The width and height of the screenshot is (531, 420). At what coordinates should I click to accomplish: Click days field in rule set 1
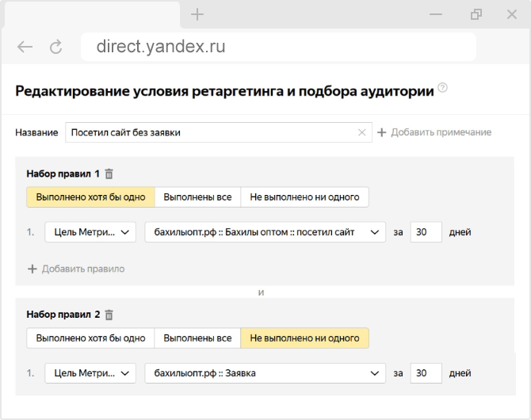coord(426,232)
